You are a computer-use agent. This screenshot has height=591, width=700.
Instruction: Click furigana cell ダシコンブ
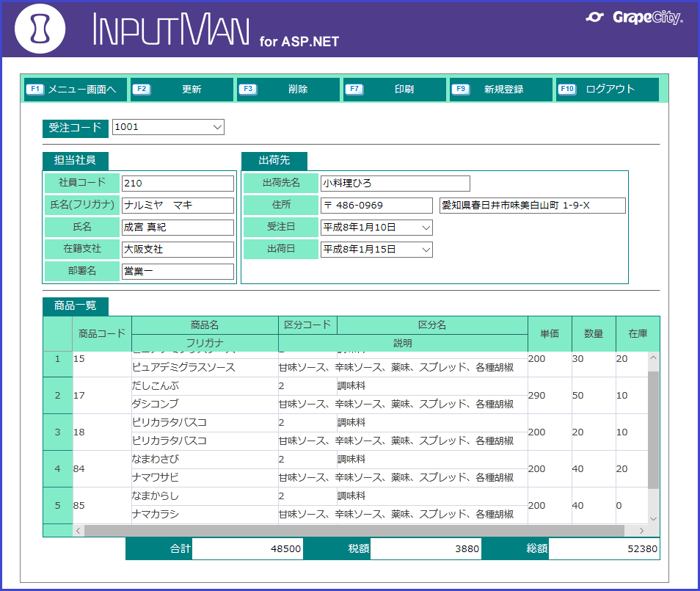pos(205,405)
